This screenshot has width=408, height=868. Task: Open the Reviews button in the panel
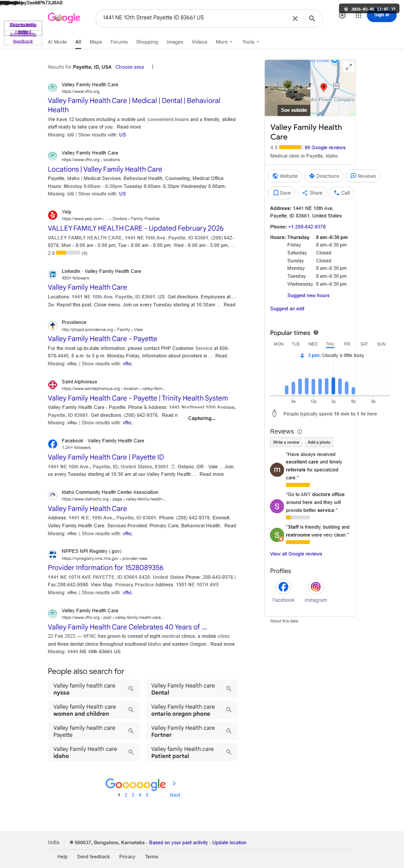[x=363, y=176]
